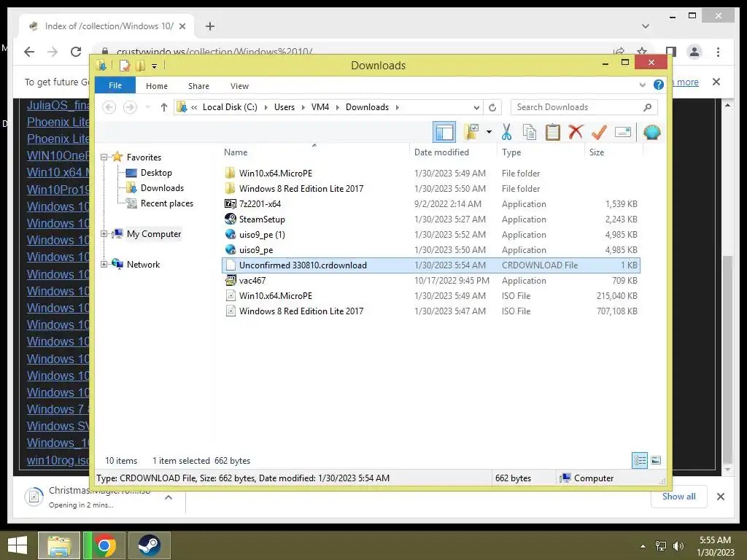Select Recent places under Favorites
This screenshot has width=747, height=560.
[x=167, y=203]
